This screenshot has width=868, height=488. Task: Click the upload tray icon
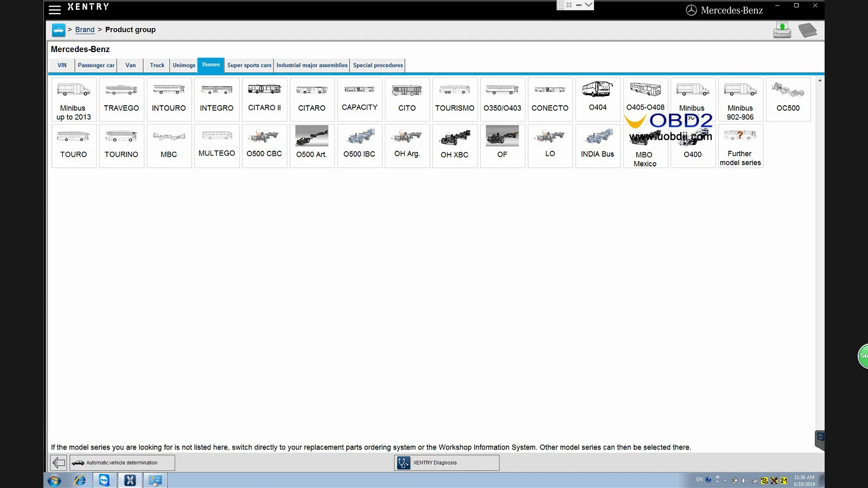782,30
